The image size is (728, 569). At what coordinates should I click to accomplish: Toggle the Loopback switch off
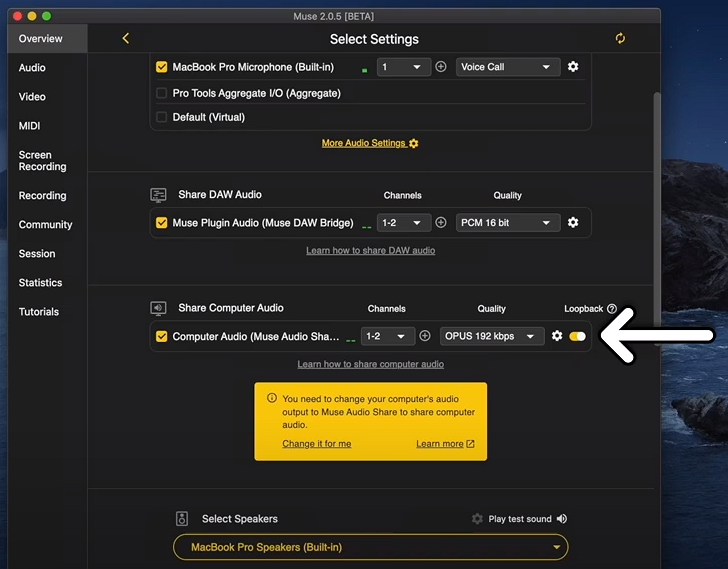tap(578, 336)
